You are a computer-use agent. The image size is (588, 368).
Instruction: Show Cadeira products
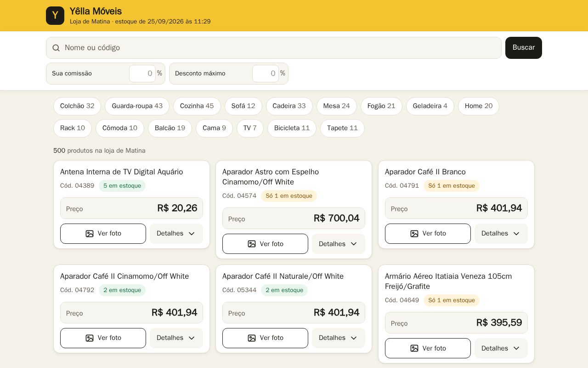[289, 106]
